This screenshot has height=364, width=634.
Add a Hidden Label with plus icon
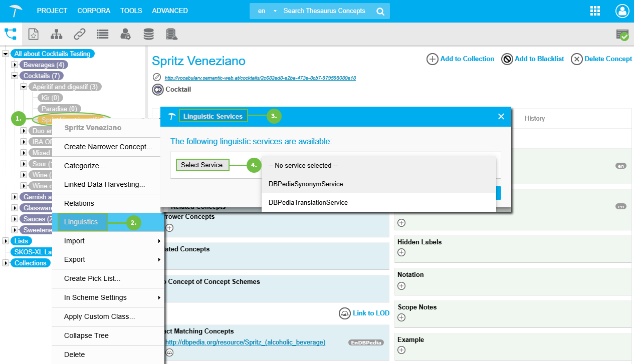point(401,252)
